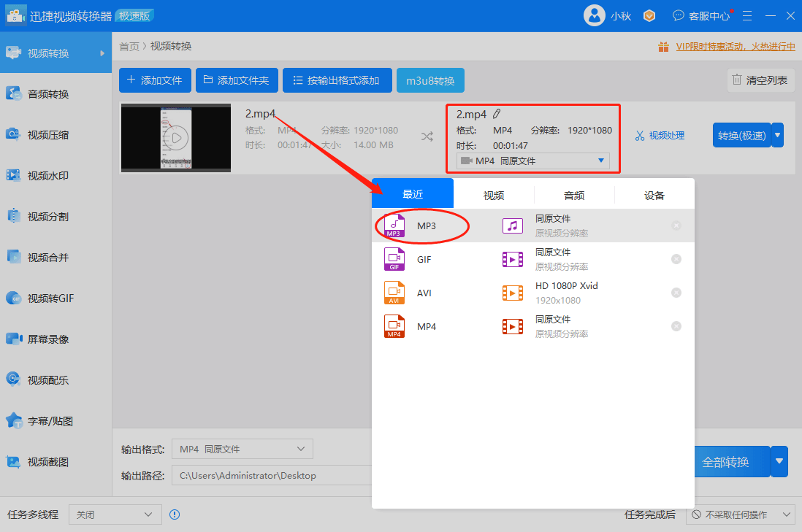The width and height of the screenshot is (802, 532).
Task: Click the 全部转换 button
Action: pos(733,461)
